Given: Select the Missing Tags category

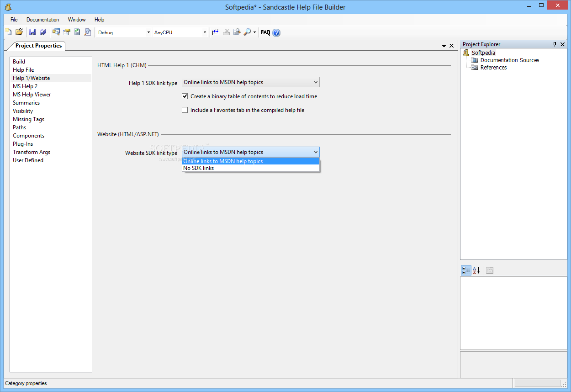Looking at the screenshot, I should click(x=51, y=119).
